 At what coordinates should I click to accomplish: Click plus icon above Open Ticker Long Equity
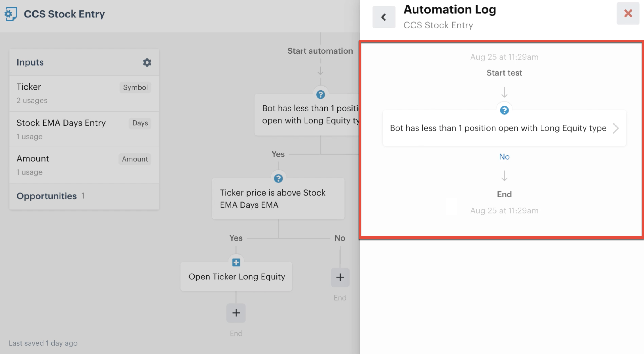click(x=236, y=262)
